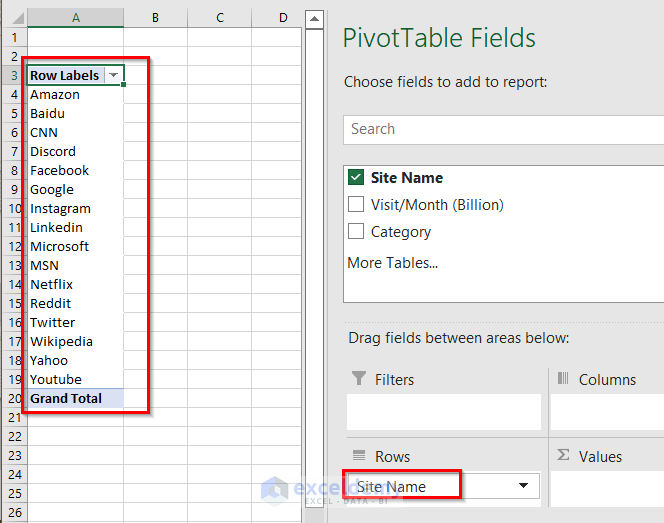
Task: Check the Visit/Month (Billion) field
Action: click(x=356, y=205)
